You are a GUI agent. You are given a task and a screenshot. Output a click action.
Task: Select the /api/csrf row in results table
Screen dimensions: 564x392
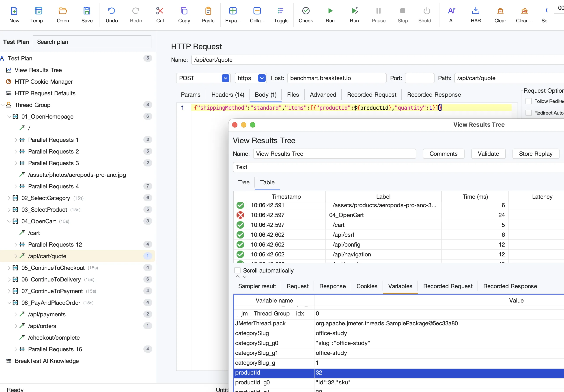pyautogui.click(x=398, y=235)
